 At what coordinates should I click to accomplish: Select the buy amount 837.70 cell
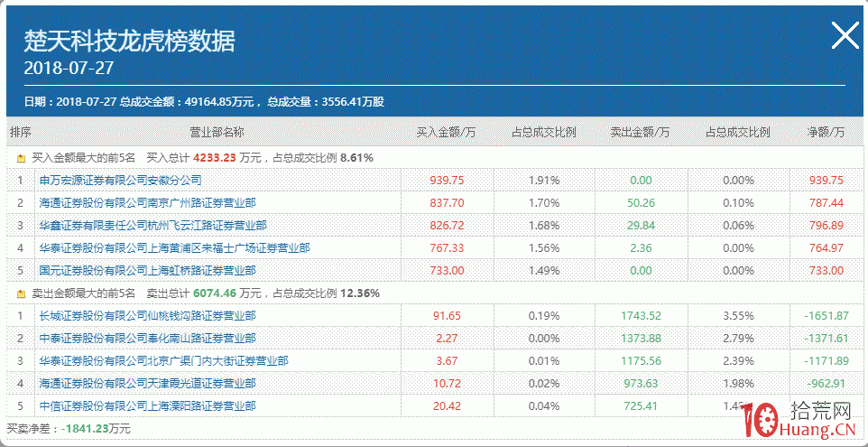click(448, 202)
